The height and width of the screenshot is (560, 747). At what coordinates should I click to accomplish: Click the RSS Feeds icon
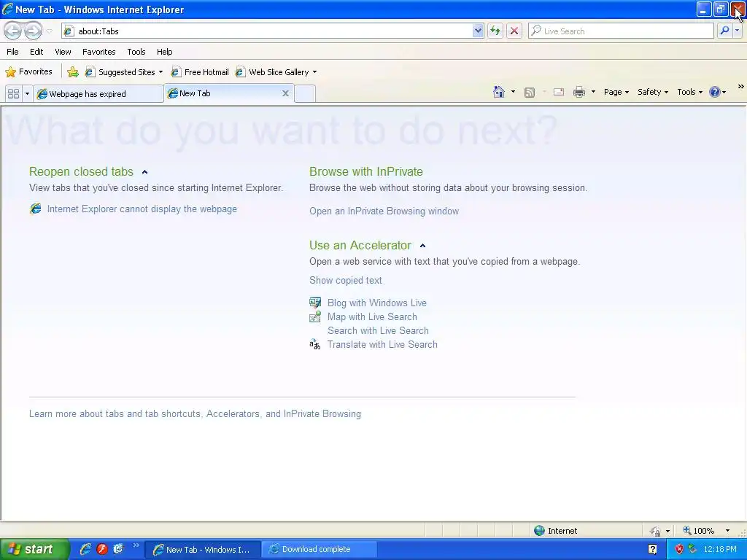pos(530,93)
